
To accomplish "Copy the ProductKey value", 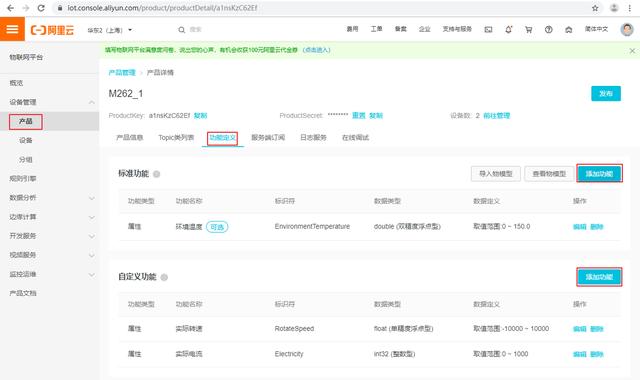I will click(x=200, y=116).
